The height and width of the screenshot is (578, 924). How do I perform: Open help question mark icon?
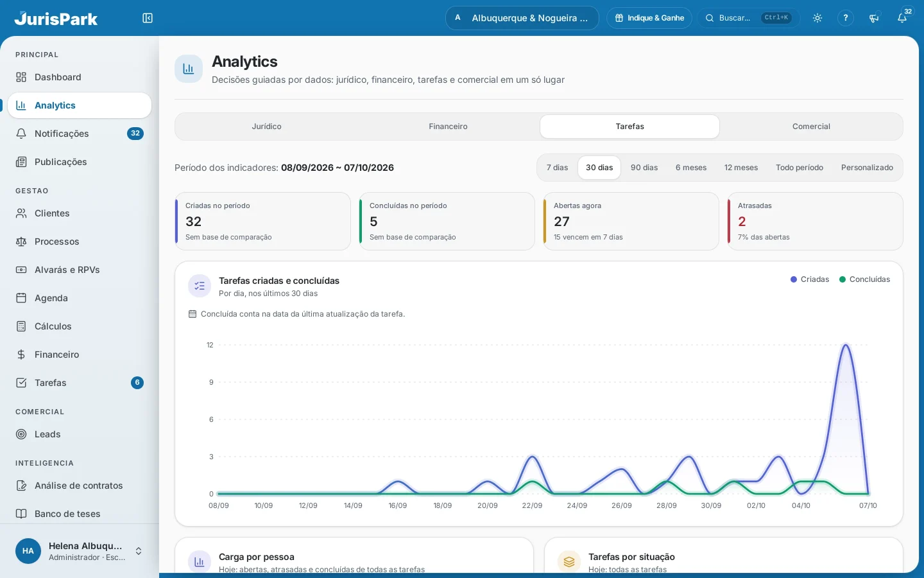(x=846, y=18)
